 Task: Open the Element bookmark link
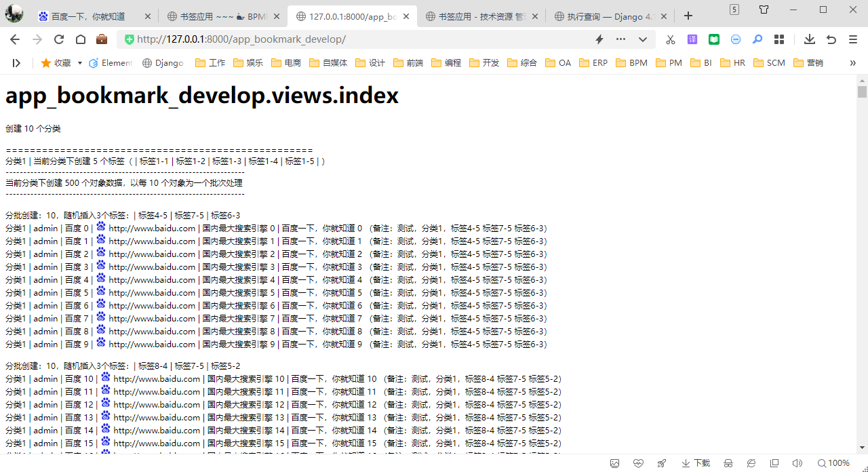(111, 62)
